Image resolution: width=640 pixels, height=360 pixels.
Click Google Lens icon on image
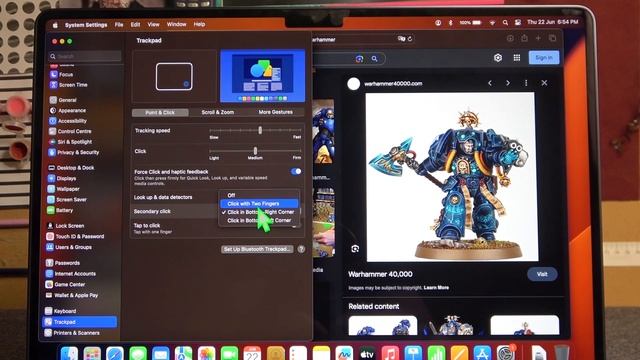[355, 249]
